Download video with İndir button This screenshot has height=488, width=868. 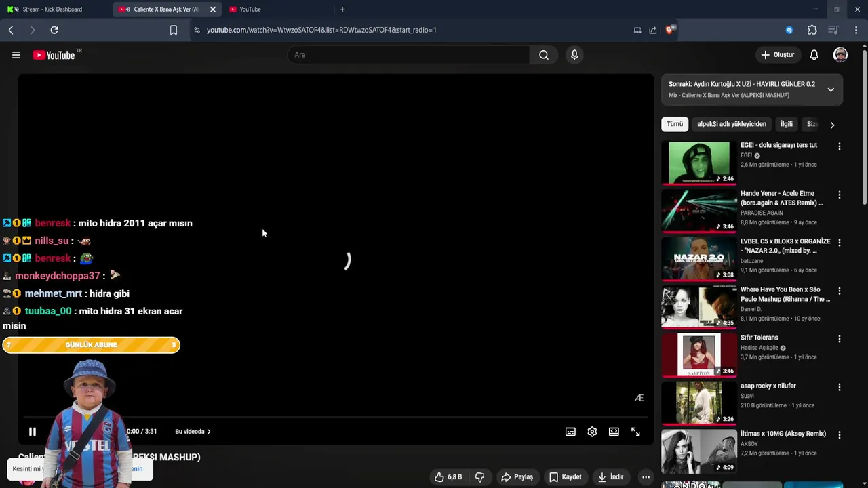click(610, 477)
